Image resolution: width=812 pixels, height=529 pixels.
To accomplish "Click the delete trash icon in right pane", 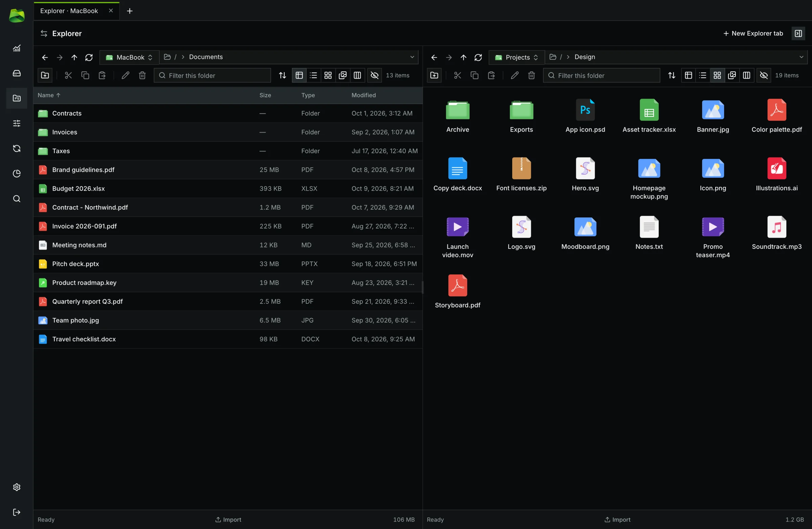I will click(532, 75).
